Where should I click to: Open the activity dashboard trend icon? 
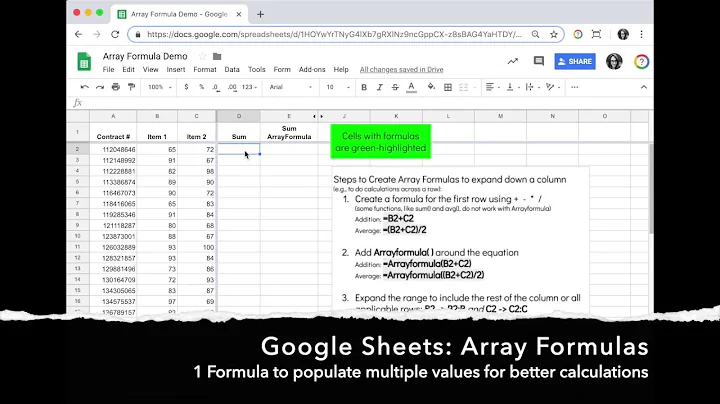click(512, 61)
